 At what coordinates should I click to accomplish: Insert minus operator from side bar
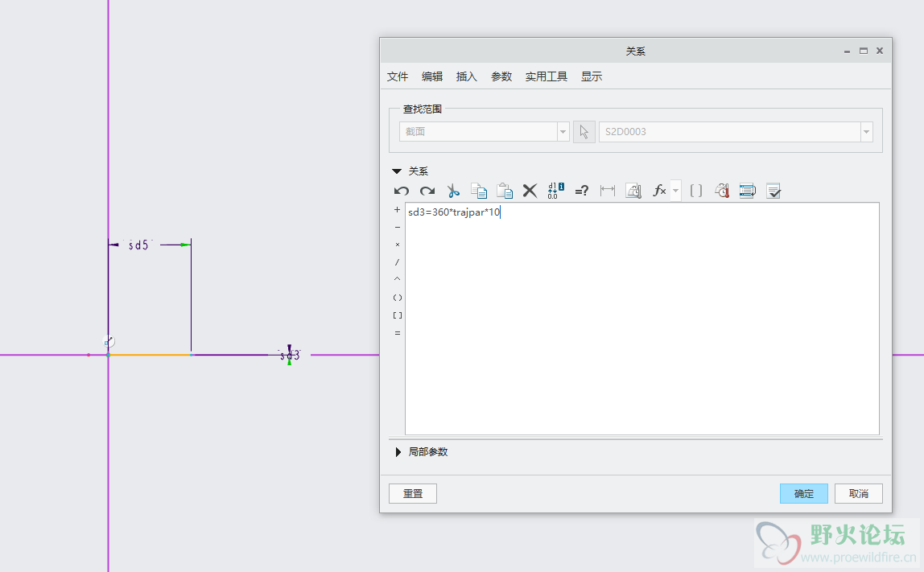pos(397,228)
